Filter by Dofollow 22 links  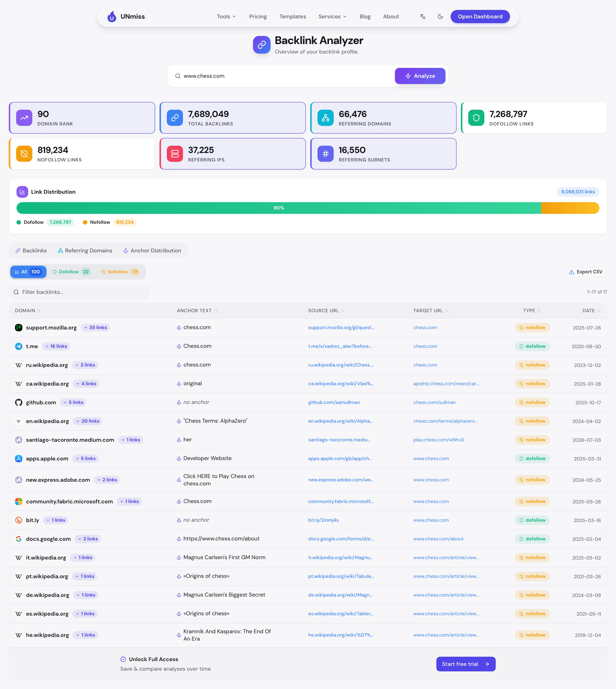pos(71,271)
